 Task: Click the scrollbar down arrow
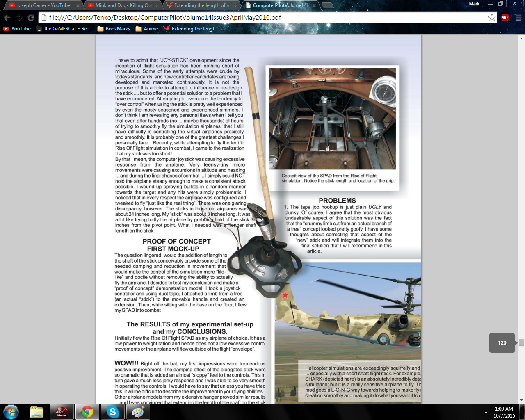pyautogui.click(x=521, y=400)
